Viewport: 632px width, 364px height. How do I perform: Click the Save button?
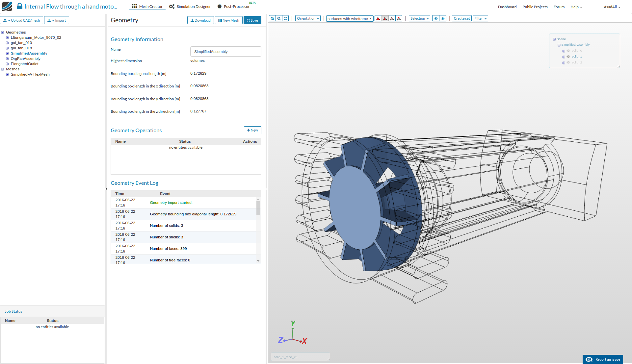(x=252, y=20)
